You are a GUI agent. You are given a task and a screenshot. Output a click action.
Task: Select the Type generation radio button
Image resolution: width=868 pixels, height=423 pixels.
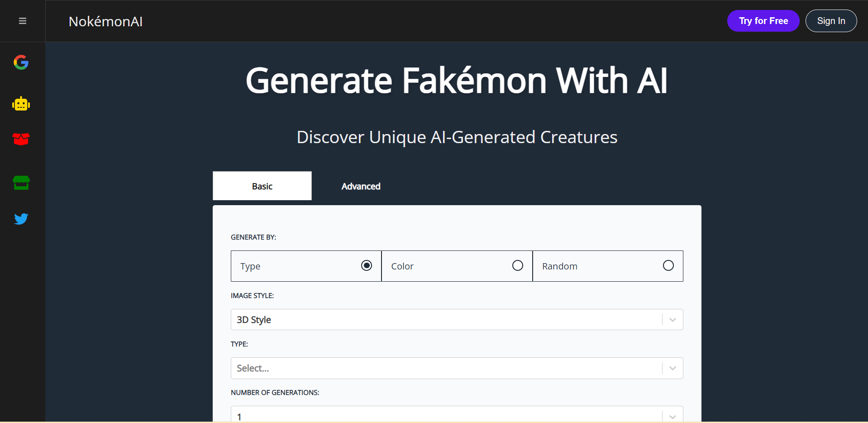coord(366,265)
